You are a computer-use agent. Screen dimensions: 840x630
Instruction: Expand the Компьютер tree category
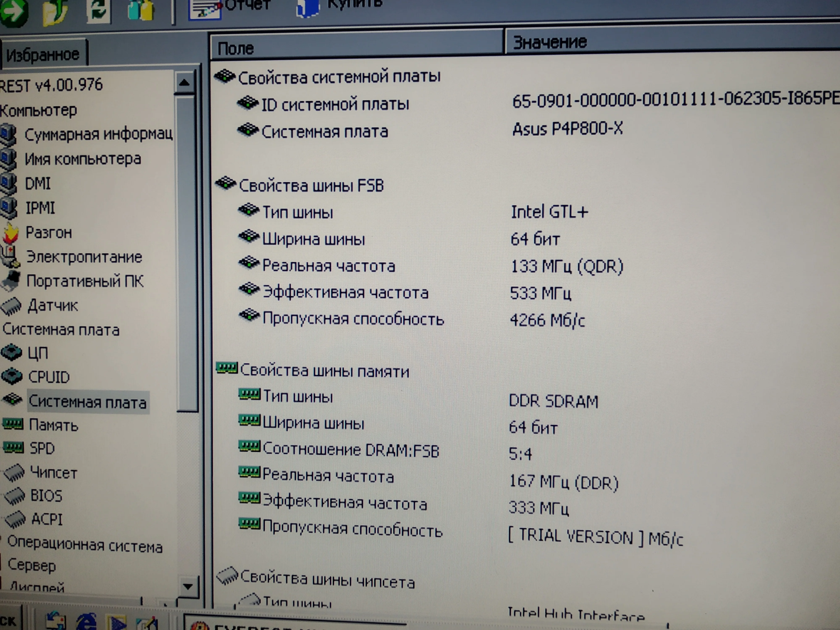pyautogui.click(x=38, y=110)
